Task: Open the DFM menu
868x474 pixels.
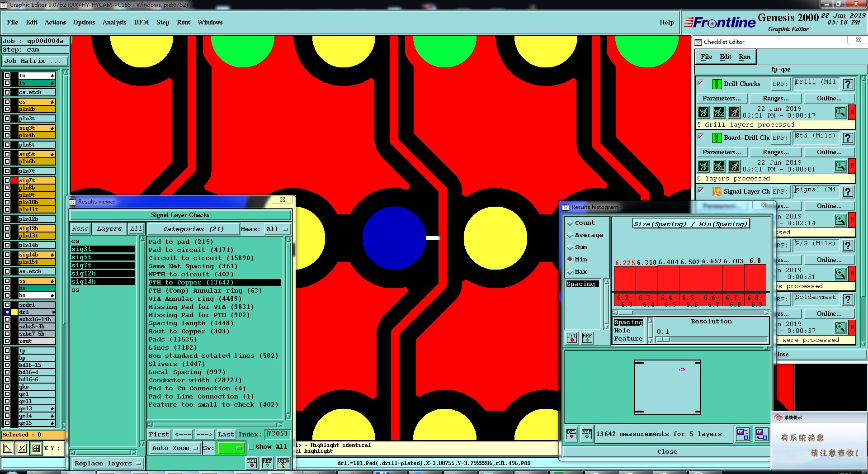Action: (x=142, y=22)
